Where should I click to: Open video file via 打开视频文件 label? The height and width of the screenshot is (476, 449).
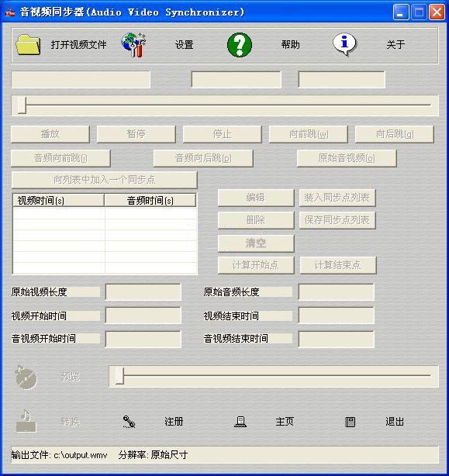click(x=78, y=45)
